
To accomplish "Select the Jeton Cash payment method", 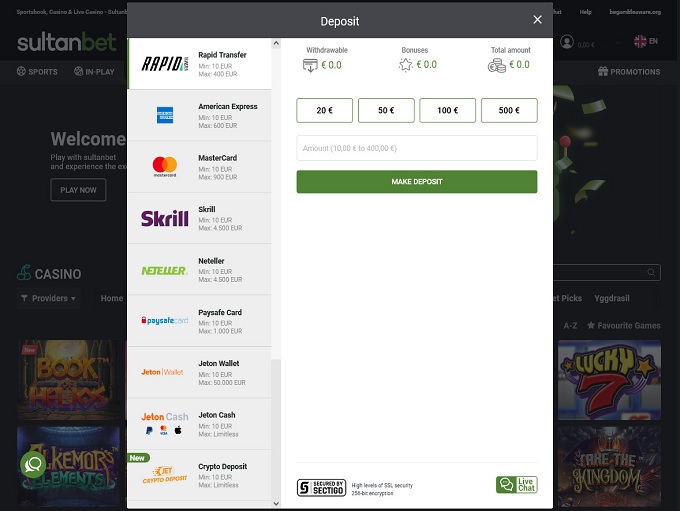I will click(x=199, y=424).
